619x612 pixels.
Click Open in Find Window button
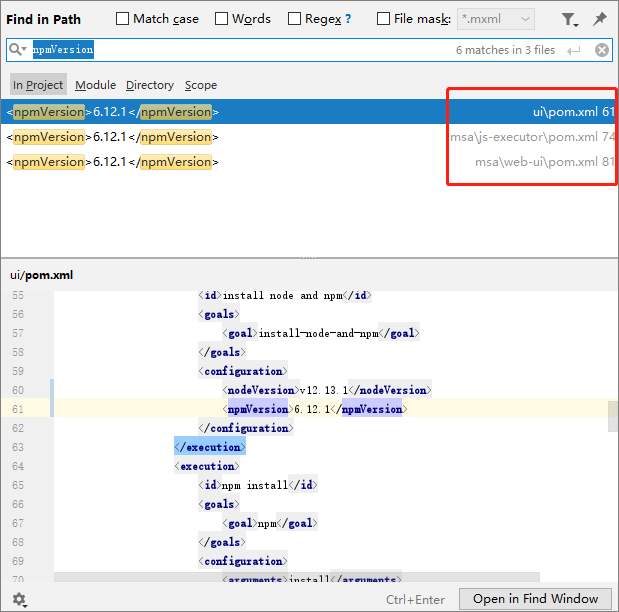tap(535, 599)
